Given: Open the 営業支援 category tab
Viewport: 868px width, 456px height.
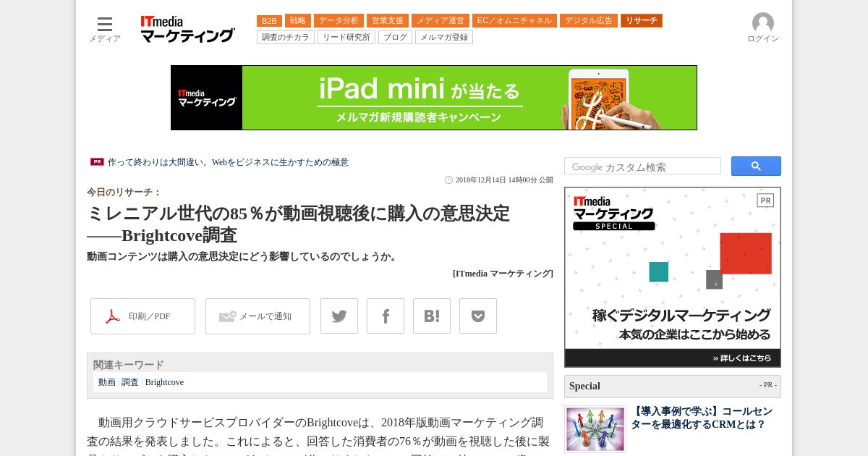Looking at the screenshot, I should pyautogui.click(x=388, y=21).
